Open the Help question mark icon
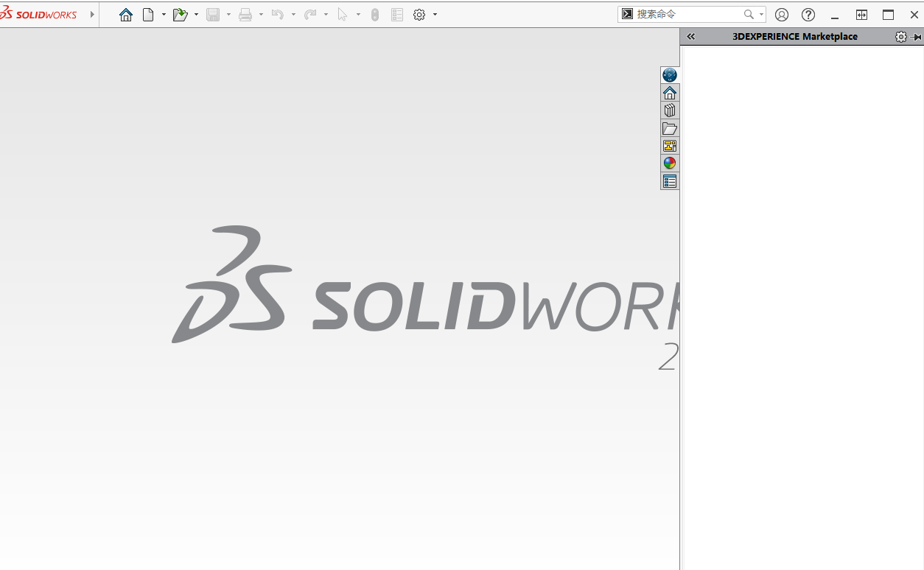This screenshot has width=924, height=570. (808, 15)
